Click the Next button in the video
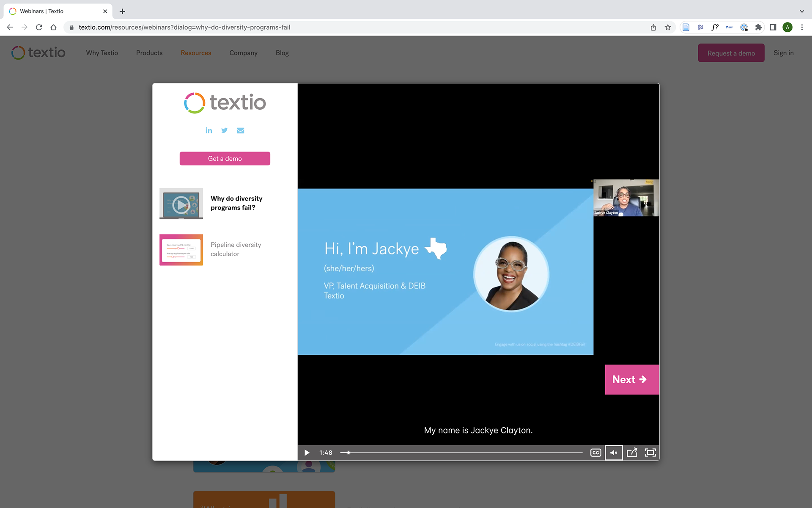 (632, 379)
